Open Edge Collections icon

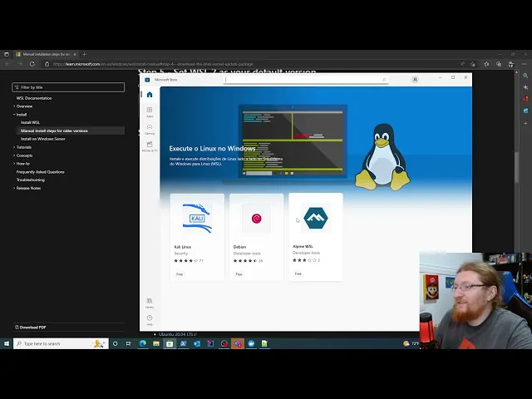coord(499,64)
